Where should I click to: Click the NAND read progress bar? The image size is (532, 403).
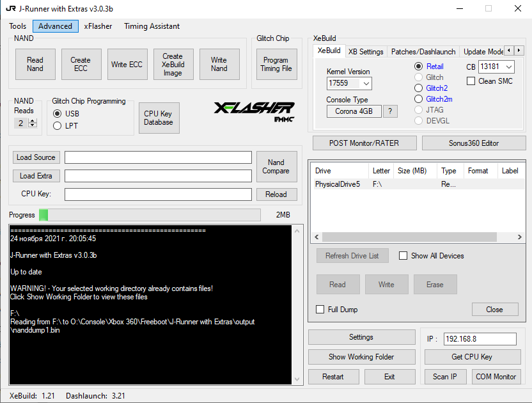(150, 215)
